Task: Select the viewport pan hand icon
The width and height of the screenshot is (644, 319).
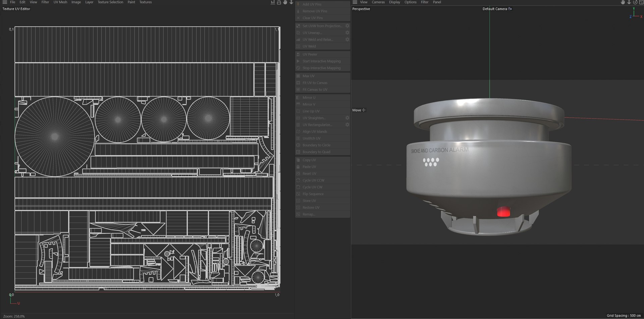Action: click(x=623, y=2)
